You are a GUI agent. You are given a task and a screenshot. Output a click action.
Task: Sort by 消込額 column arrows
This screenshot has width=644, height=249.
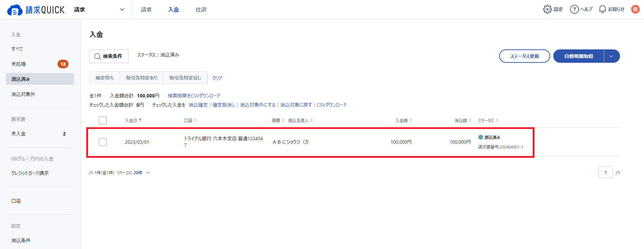click(470, 120)
